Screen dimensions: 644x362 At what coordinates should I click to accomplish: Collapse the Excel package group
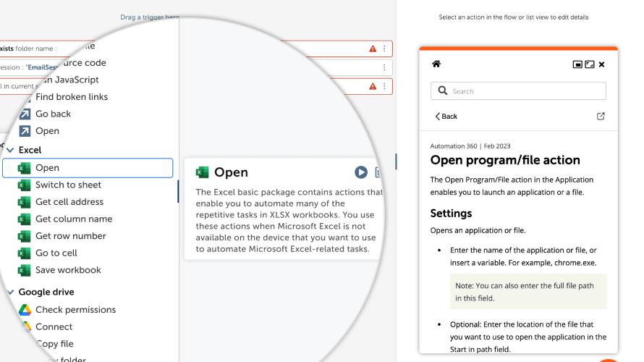pos(10,150)
